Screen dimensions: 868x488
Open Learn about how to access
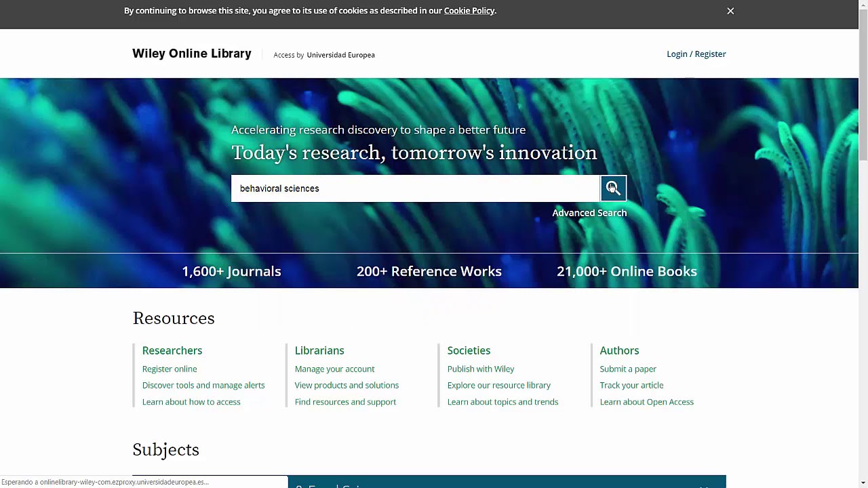pos(191,402)
